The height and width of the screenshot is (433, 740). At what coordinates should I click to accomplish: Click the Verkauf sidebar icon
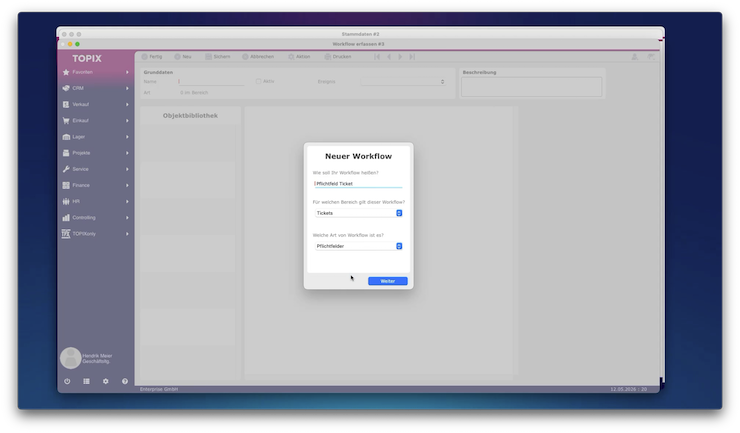[x=66, y=104]
